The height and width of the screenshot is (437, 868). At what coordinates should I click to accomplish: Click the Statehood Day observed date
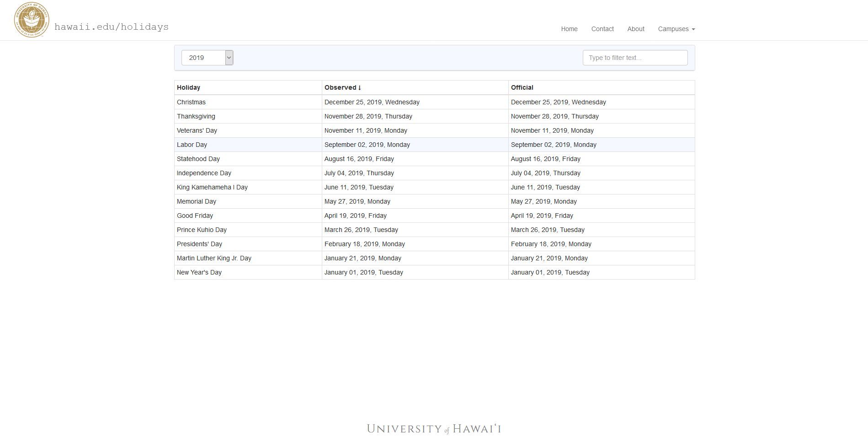click(359, 159)
